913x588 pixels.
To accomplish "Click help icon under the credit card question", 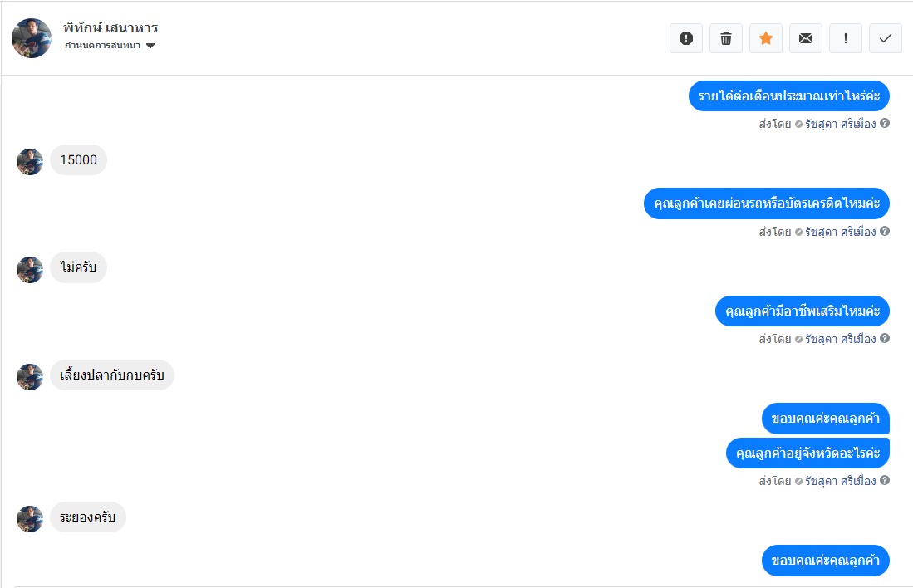I will click(885, 231).
